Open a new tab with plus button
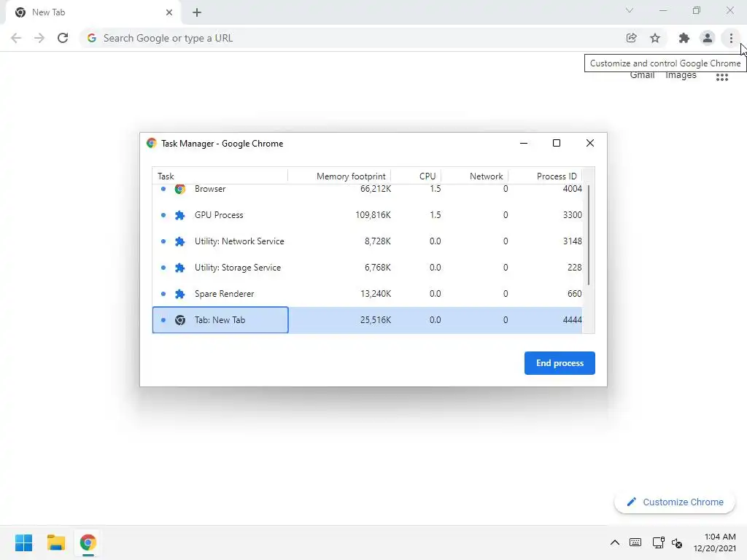The image size is (747, 560). click(x=197, y=12)
